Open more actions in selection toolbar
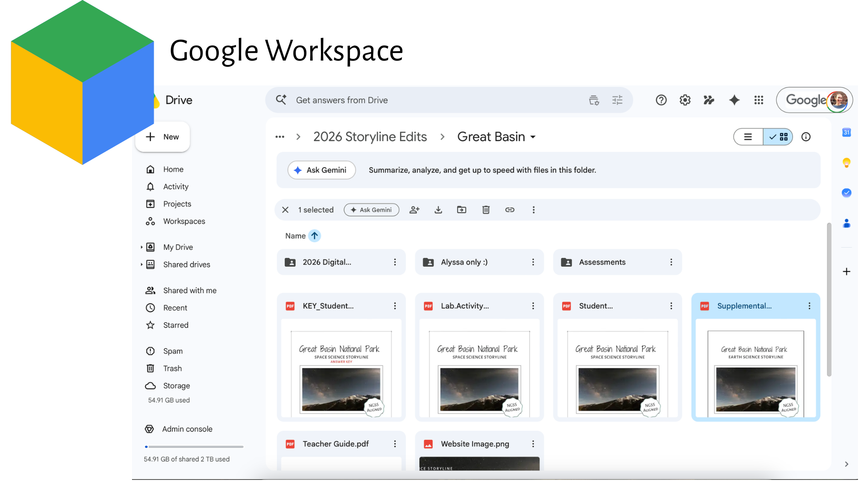868x488 pixels. click(x=533, y=210)
